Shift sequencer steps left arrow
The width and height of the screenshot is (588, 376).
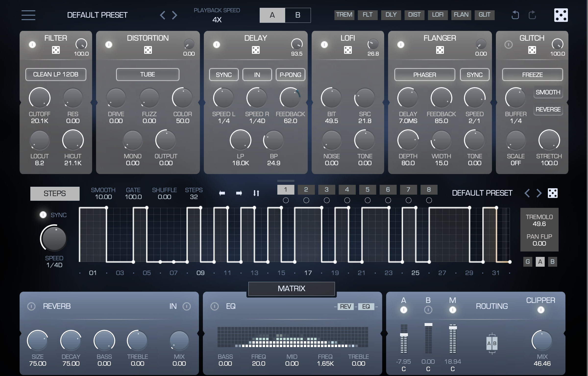coord(222,193)
